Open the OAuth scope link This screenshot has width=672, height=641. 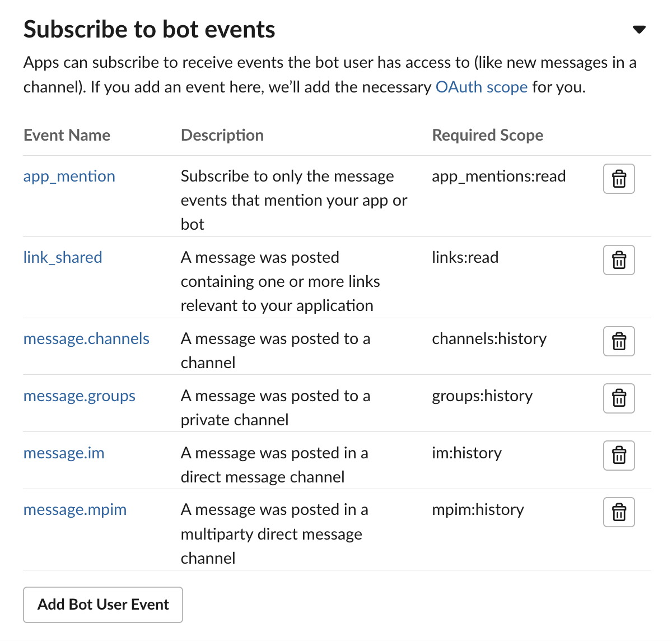[482, 87]
